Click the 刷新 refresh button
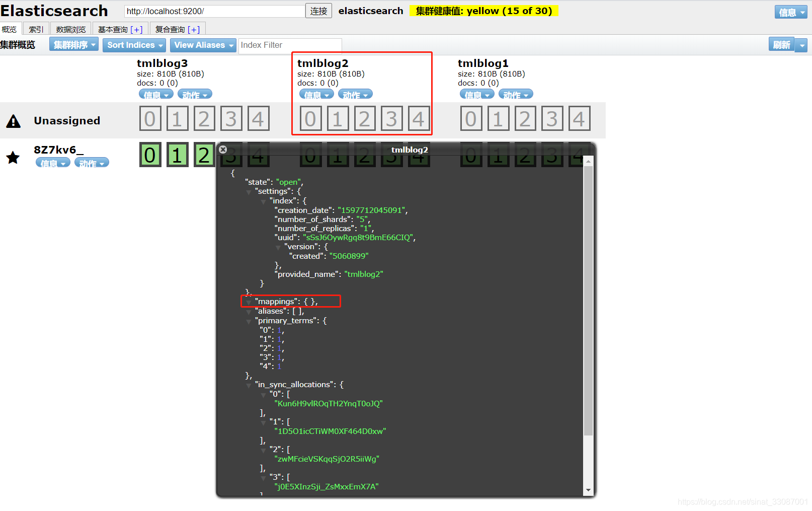This screenshot has width=812, height=511. click(781, 45)
